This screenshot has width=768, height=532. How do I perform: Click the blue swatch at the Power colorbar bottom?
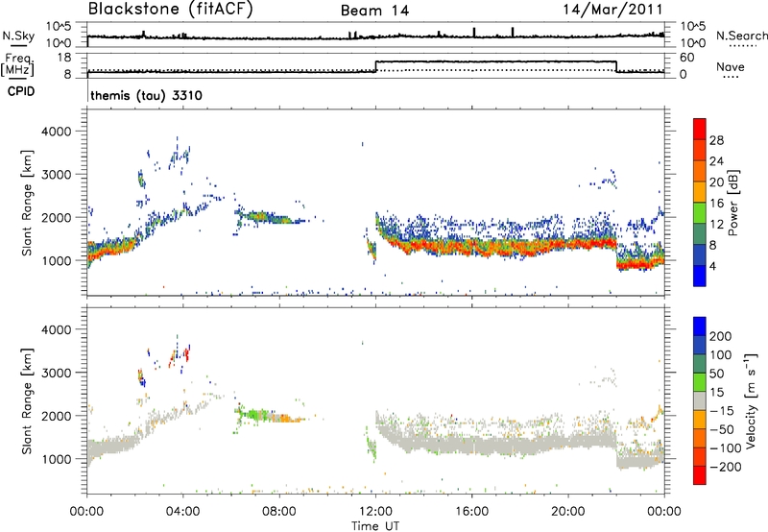(700, 276)
